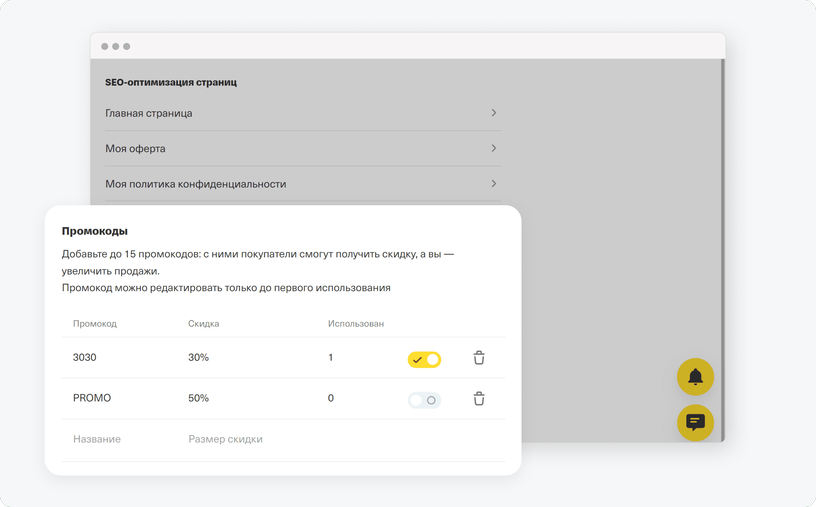The width and height of the screenshot is (816, 507).
Task: Expand Моя политика конфиденциальности row
Action: 303,184
